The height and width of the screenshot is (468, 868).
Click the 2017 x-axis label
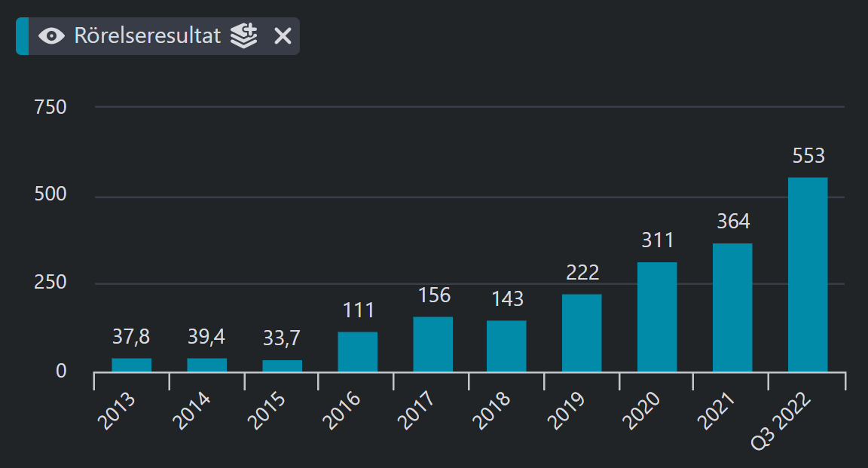[x=416, y=411]
